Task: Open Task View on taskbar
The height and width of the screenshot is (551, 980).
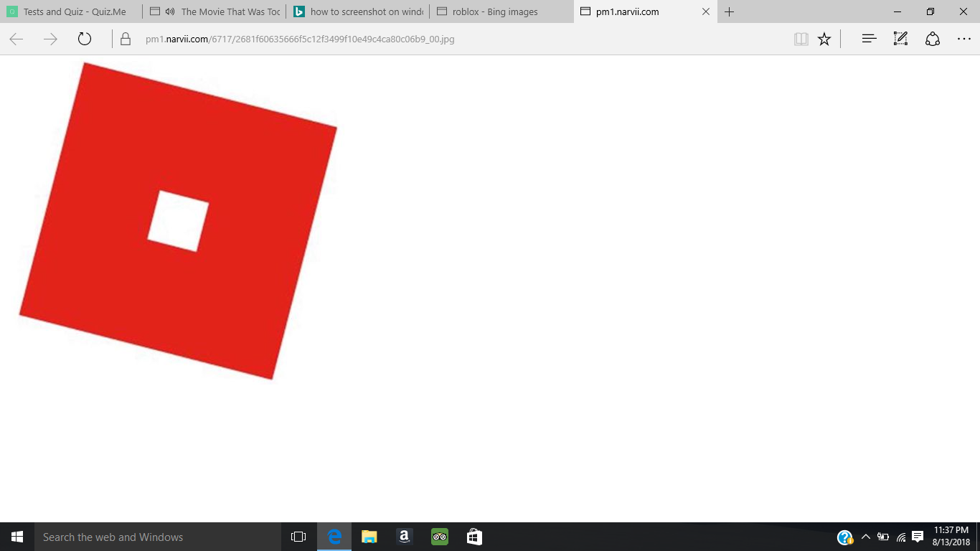Action: coord(298,537)
